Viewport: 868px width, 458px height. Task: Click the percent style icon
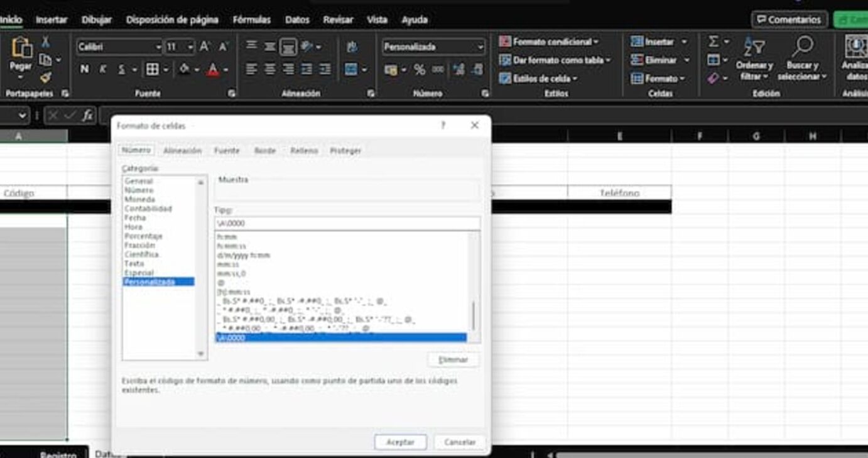coord(420,70)
